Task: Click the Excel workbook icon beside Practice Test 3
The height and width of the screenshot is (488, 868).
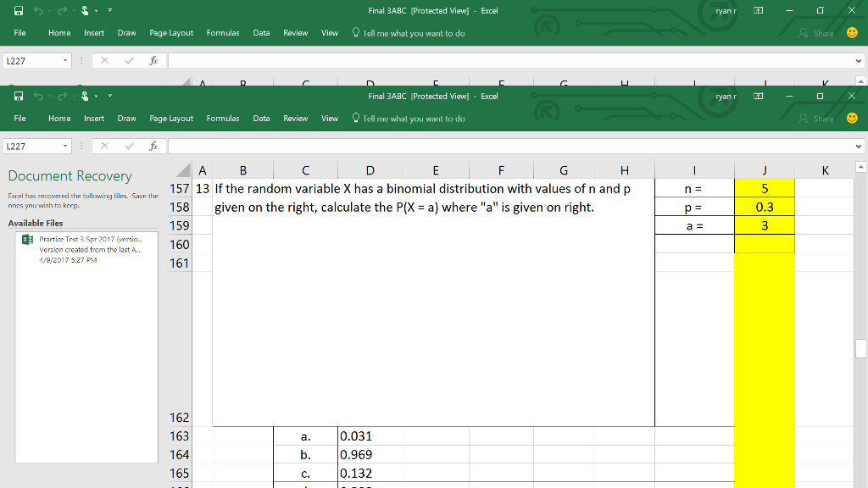Action: pos(28,241)
